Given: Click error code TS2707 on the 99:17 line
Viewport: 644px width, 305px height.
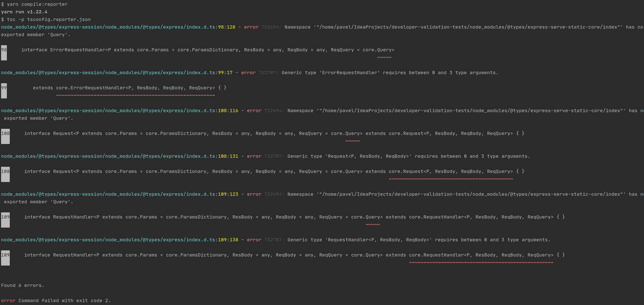Looking at the screenshot, I should click(x=269, y=73).
